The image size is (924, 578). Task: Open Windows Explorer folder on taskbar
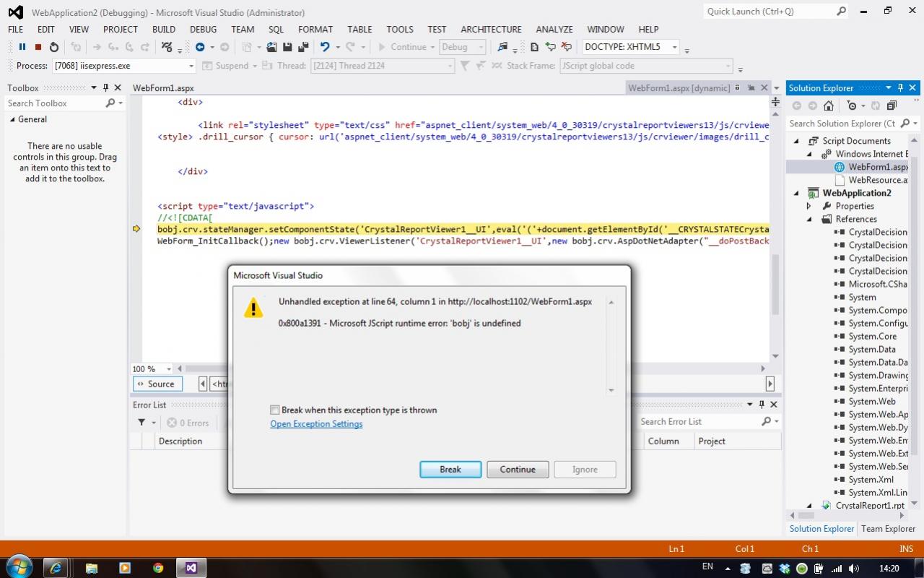point(92,568)
